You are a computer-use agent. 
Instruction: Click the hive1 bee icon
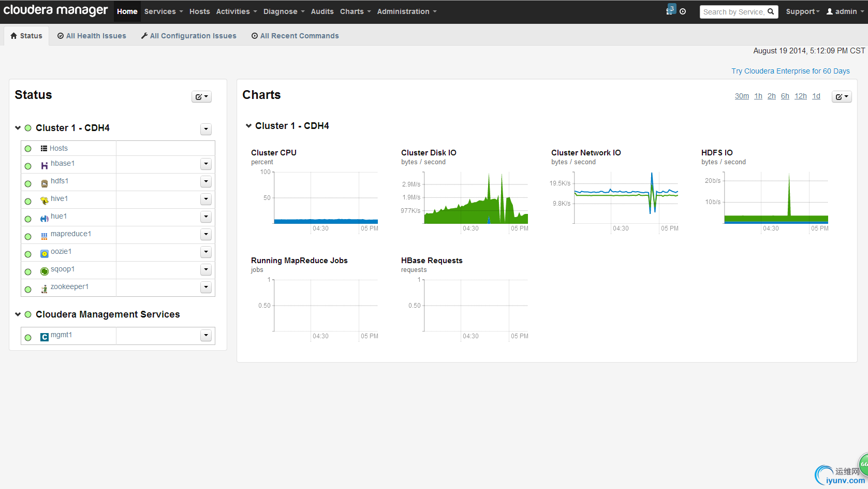(44, 201)
